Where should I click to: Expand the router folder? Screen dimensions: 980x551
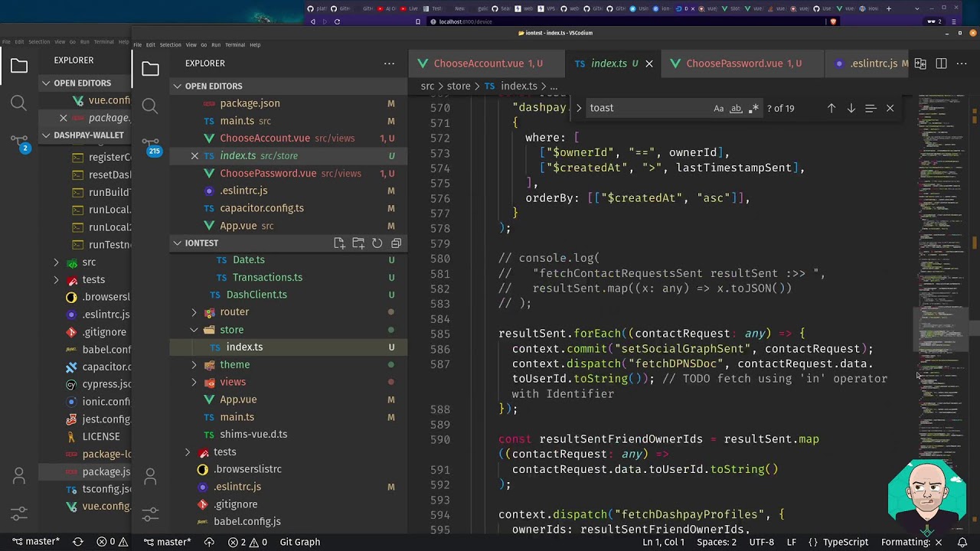click(x=234, y=312)
